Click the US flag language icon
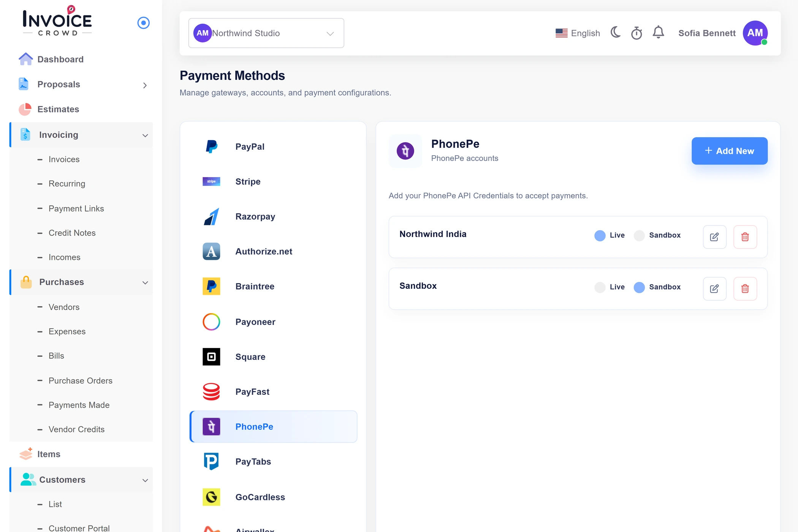The width and height of the screenshot is (798, 532). pos(561,33)
